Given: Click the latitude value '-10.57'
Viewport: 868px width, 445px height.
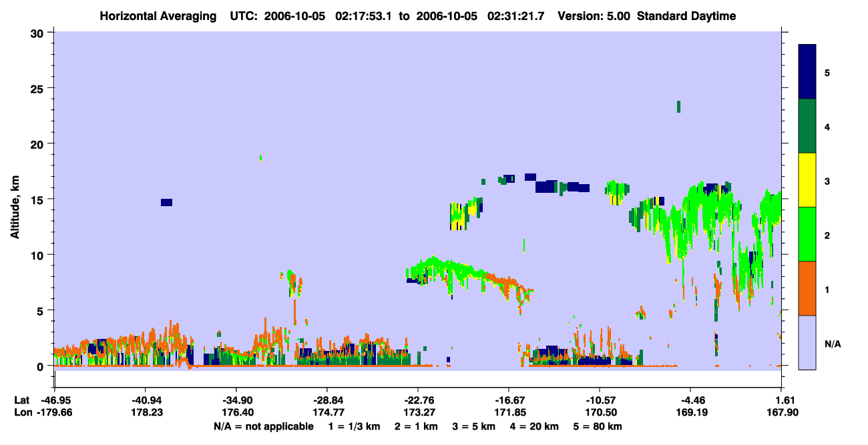Looking at the screenshot, I should [x=600, y=400].
